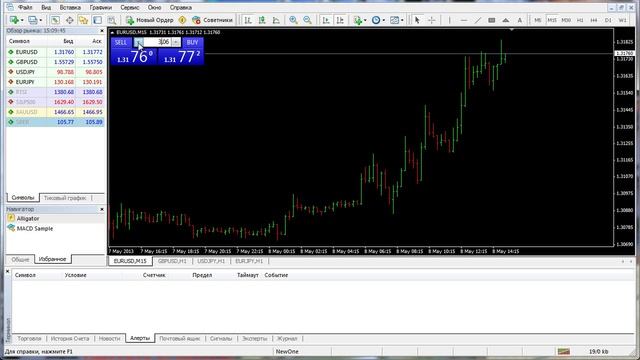Toggle the Советники expert advisors button

[212, 20]
